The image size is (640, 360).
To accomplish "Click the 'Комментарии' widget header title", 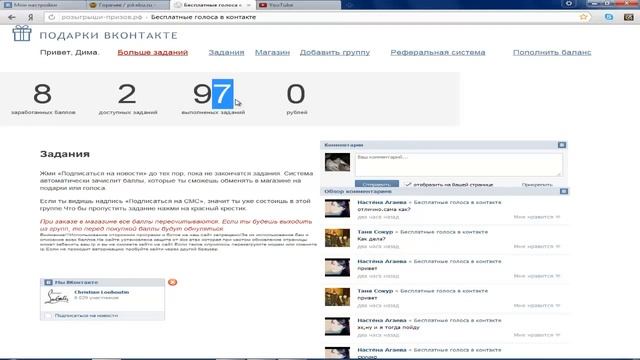I will tap(343, 145).
